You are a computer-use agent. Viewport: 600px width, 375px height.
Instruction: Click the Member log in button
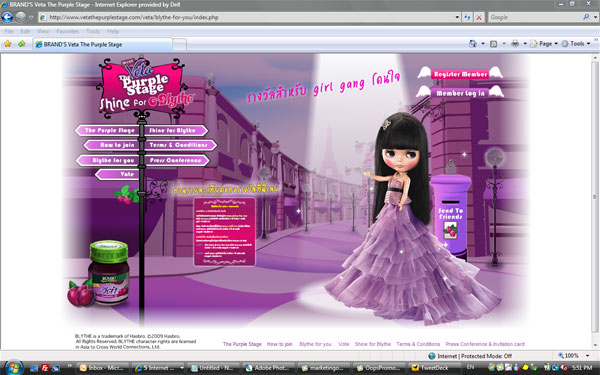point(460,93)
